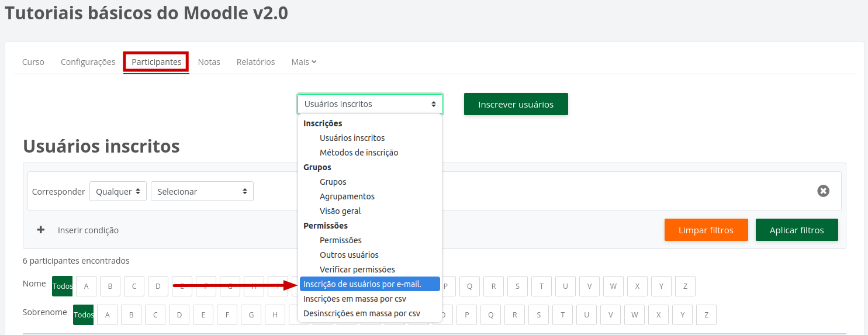The height and width of the screenshot is (335, 868).
Task: Open the Selecionar filter type dropdown
Action: [202, 191]
